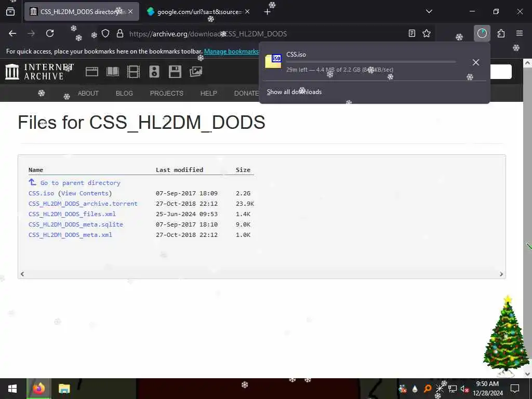Cancel the CSS.iso download
Viewport: 532px width, 399px height.
tap(476, 62)
